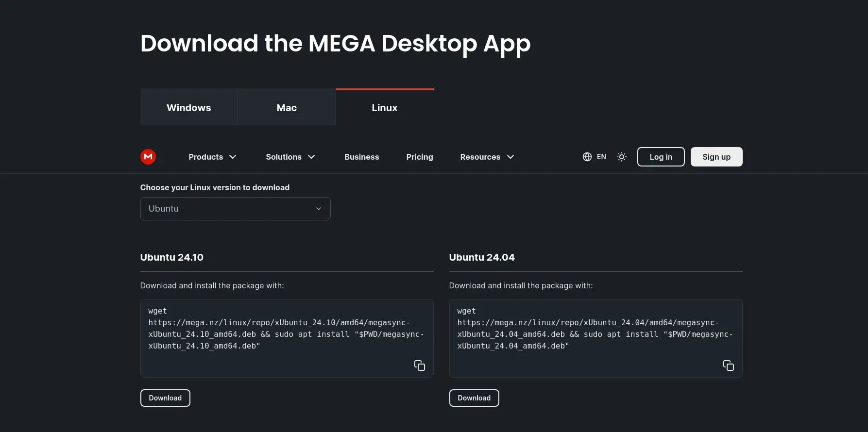This screenshot has height=432, width=868.
Task: Click the Download the MEGA Desktop App title
Action: tap(336, 44)
